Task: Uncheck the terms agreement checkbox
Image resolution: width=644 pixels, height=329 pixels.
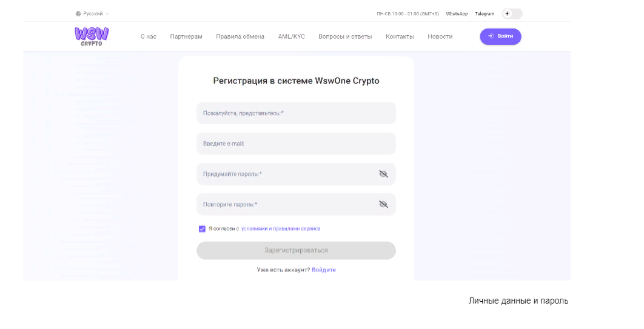Action: pyautogui.click(x=202, y=229)
